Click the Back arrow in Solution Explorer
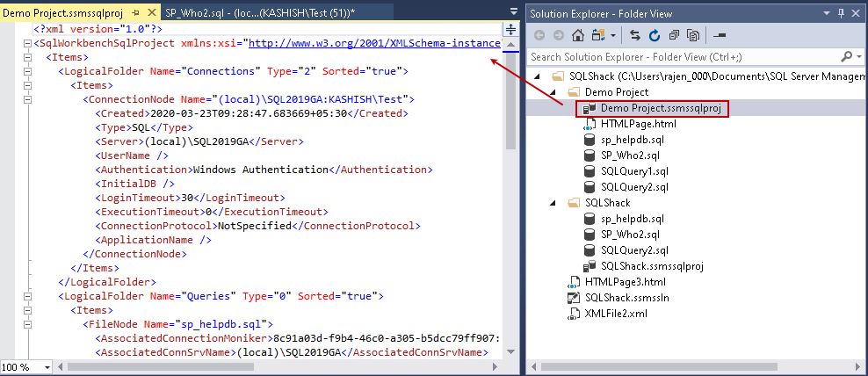The width and height of the screenshot is (868, 376). tap(539, 35)
